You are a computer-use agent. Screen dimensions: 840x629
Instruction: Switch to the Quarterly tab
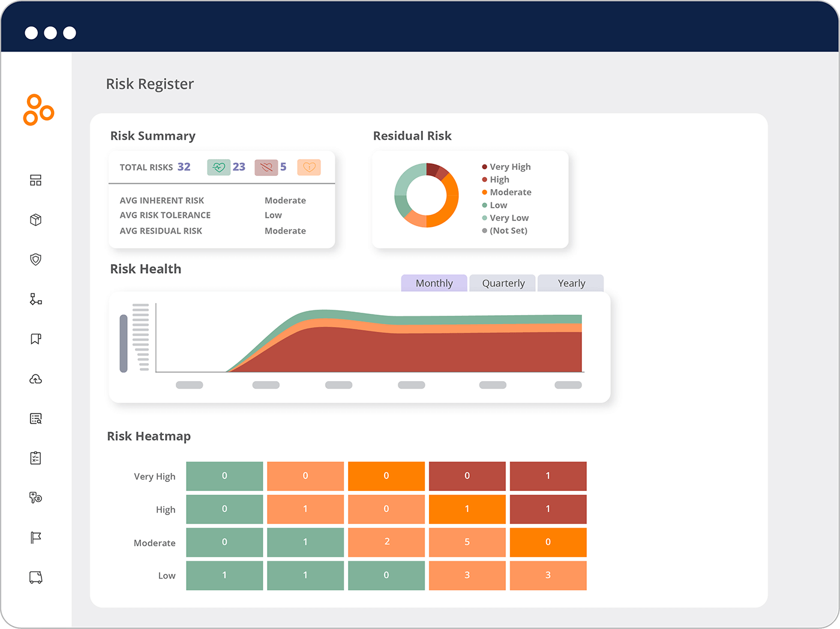pos(503,283)
